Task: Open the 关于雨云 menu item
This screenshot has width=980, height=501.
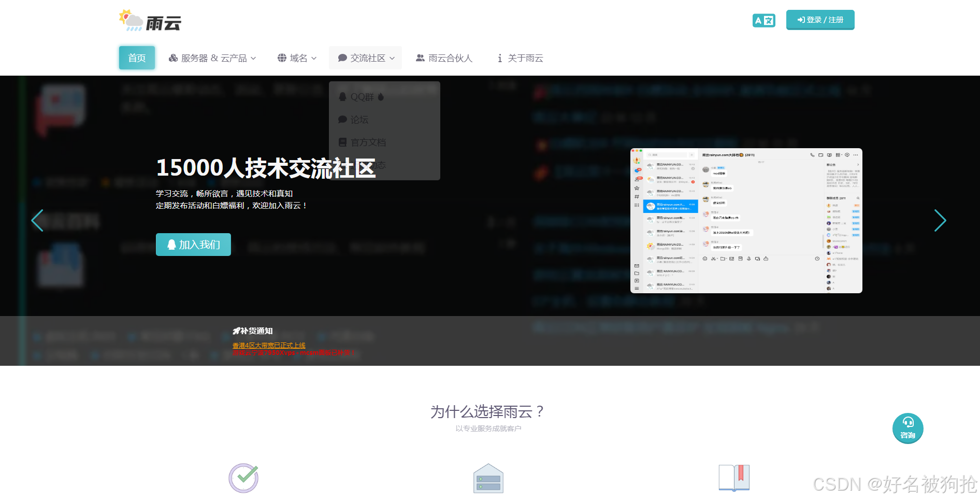Action: tap(520, 58)
